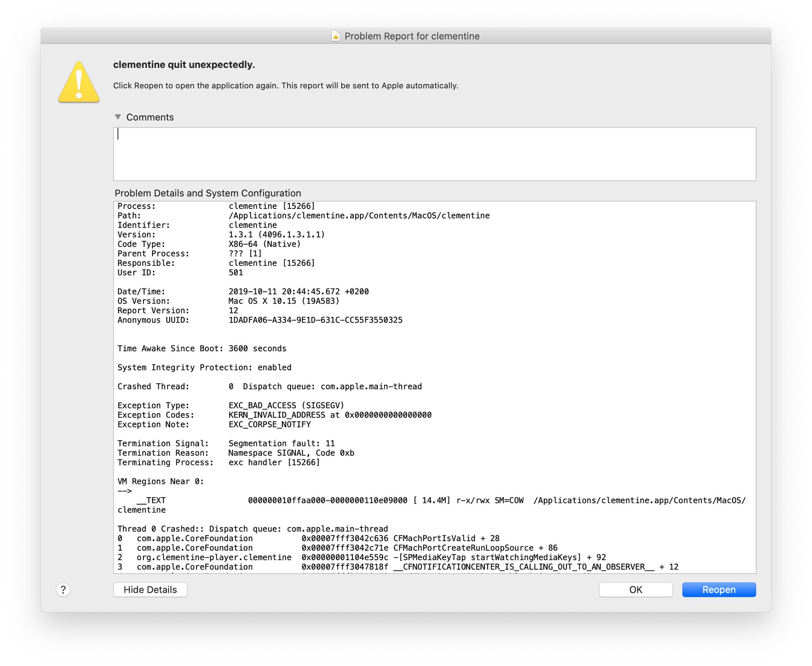Click the 'Responsible:' line
Viewport: 812px width, 666px height.
(216, 263)
